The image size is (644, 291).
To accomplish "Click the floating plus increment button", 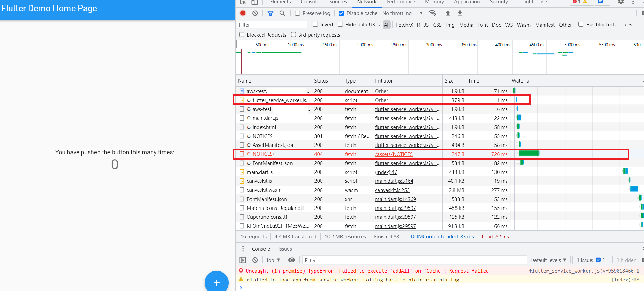I will pos(216,282).
